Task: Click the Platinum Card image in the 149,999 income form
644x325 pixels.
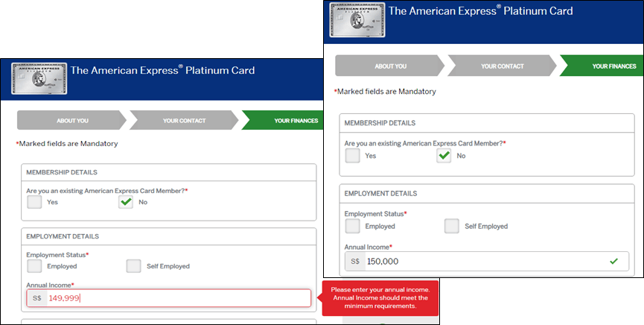Action: coord(39,78)
